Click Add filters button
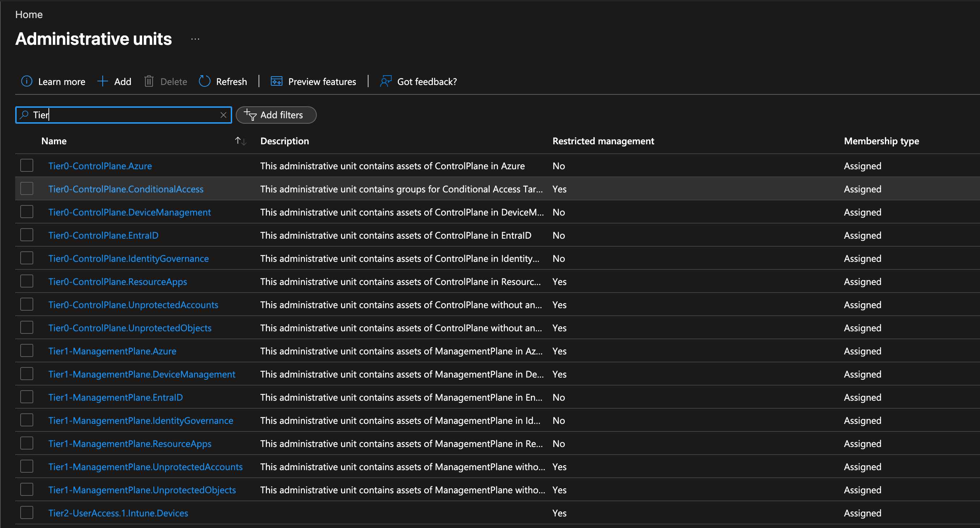The height and width of the screenshot is (528, 980). [x=276, y=115]
